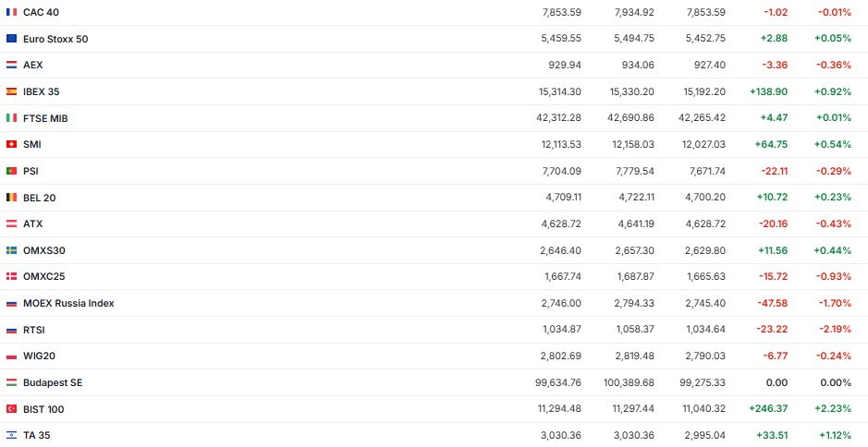Click the France flag icon beside CAC 40
The width and height of the screenshot is (868, 447).
point(11,12)
